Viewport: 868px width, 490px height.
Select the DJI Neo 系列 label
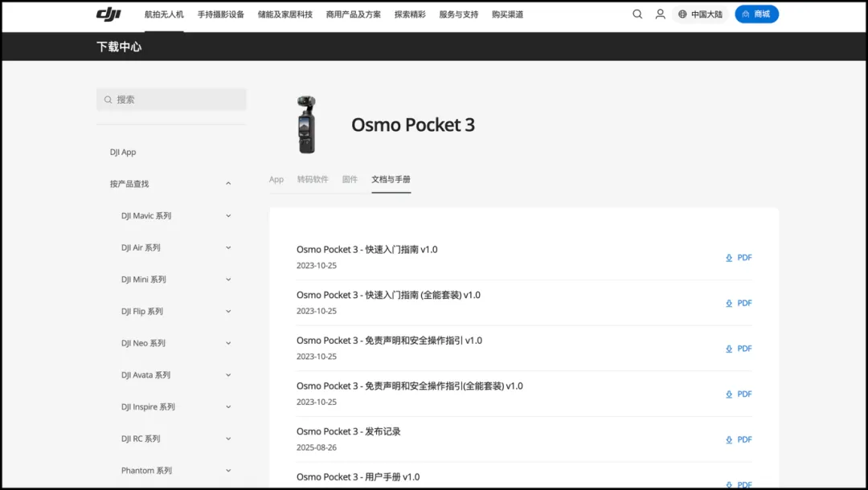coord(143,343)
